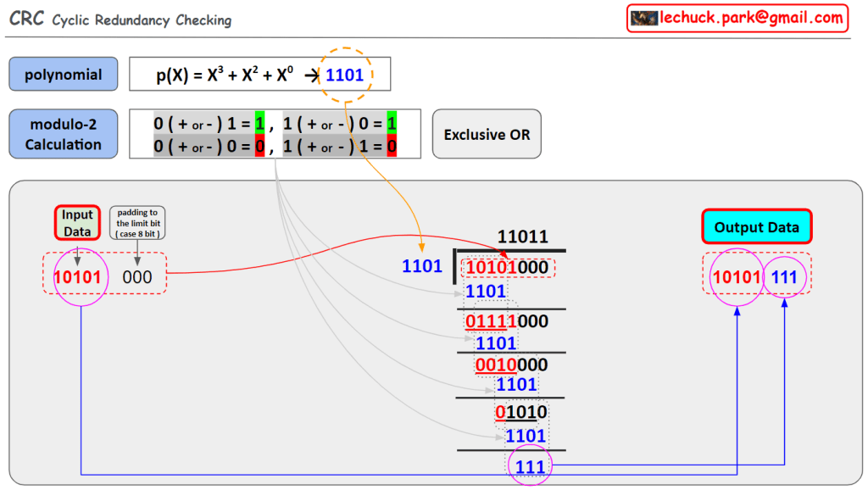Select the divisor 1101 left of the division bracket
868x490 pixels.
(422, 266)
